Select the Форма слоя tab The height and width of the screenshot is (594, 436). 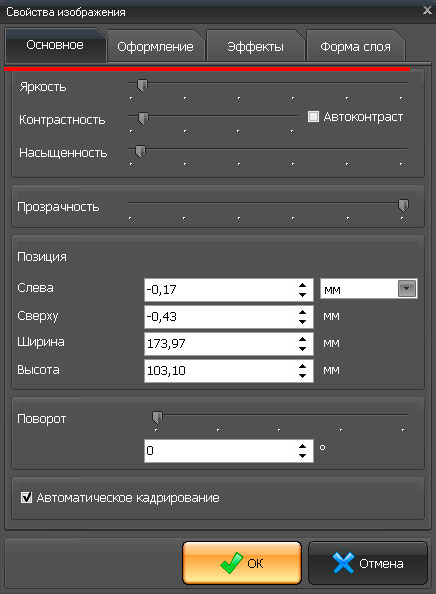355,47
